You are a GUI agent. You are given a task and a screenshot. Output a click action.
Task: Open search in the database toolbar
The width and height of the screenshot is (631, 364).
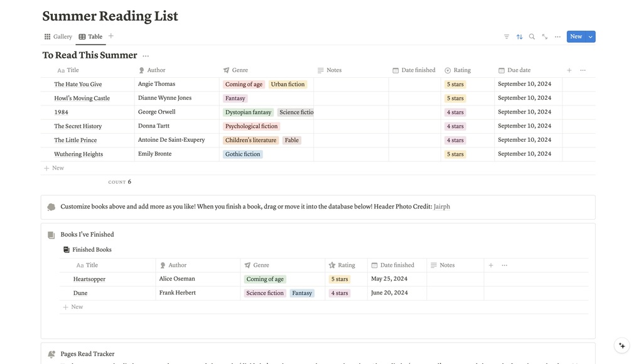click(532, 36)
